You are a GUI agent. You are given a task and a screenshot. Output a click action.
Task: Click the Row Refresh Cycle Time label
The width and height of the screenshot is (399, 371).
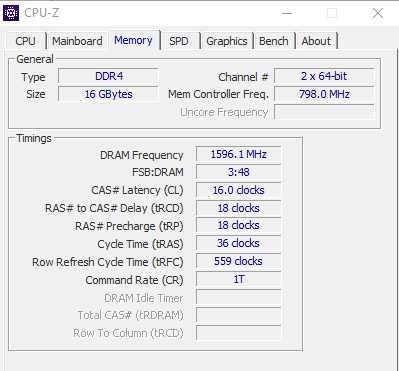(108, 262)
